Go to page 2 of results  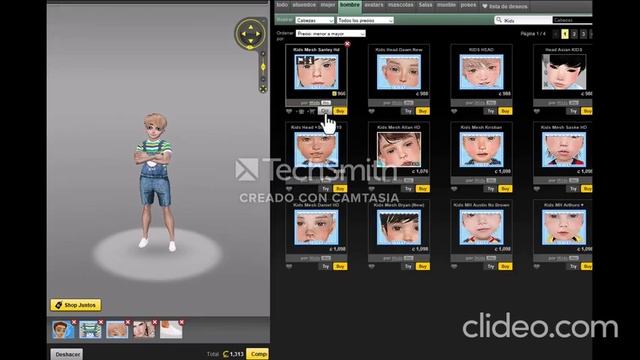(574, 34)
